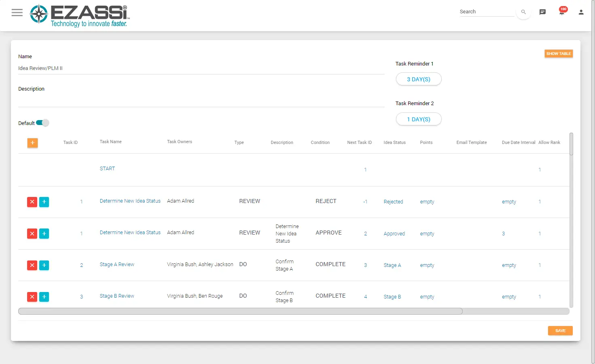Add a row after Stage B Review
The image size is (595, 364).
click(44, 296)
